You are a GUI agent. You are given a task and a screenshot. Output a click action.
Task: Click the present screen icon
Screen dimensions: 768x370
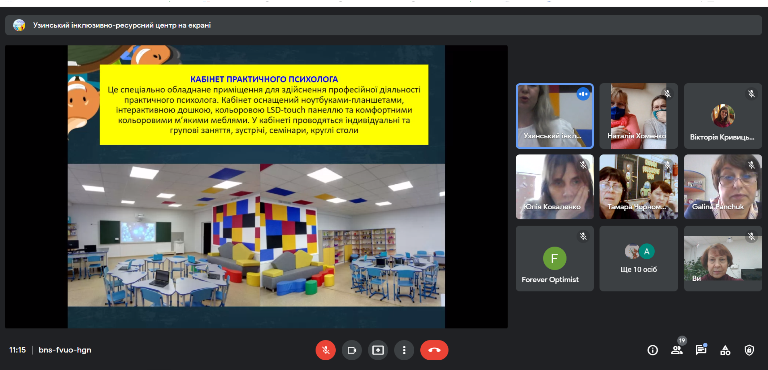378,350
